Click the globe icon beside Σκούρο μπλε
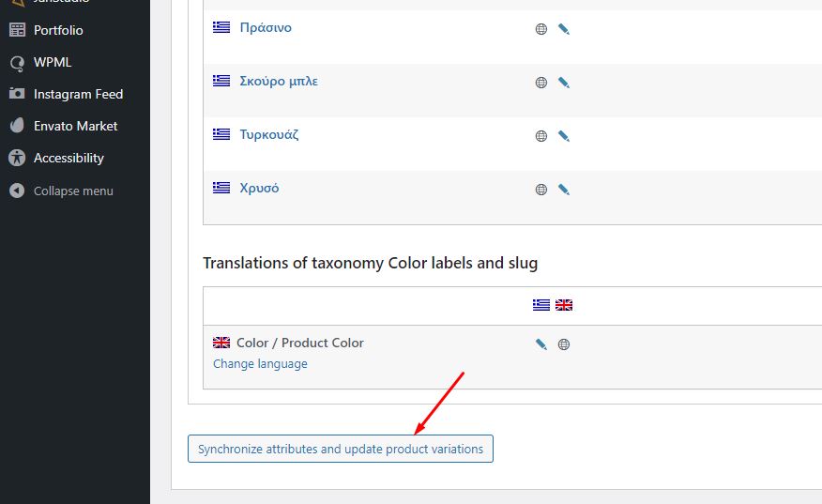This screenshot has height=504, width=822. point(541,83)
